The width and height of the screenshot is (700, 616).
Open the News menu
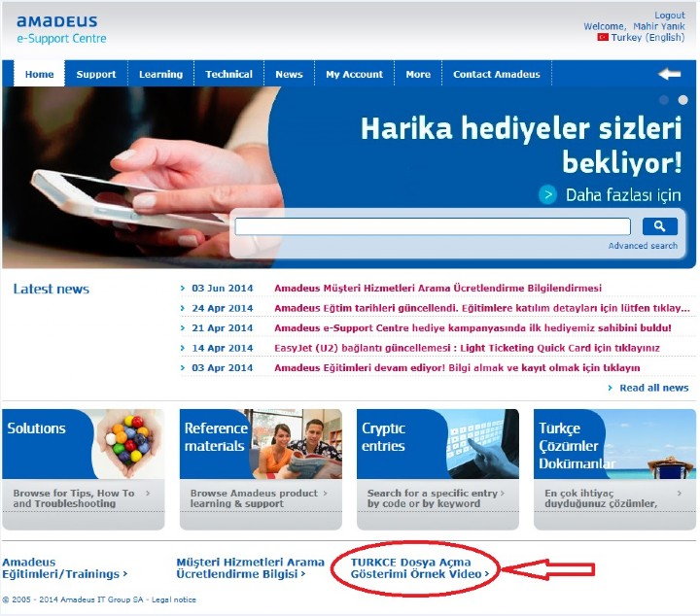pyautogui.click(x=289, y=74)
